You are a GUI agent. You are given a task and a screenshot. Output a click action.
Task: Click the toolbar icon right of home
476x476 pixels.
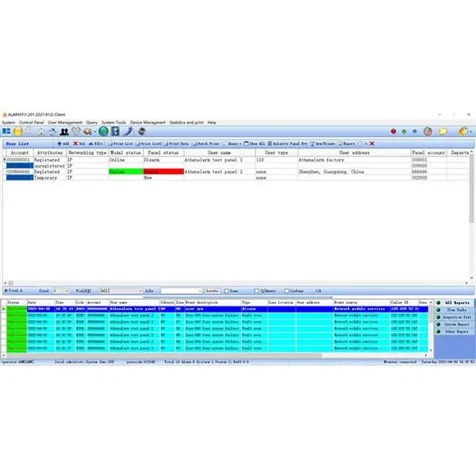click(52, 132)
